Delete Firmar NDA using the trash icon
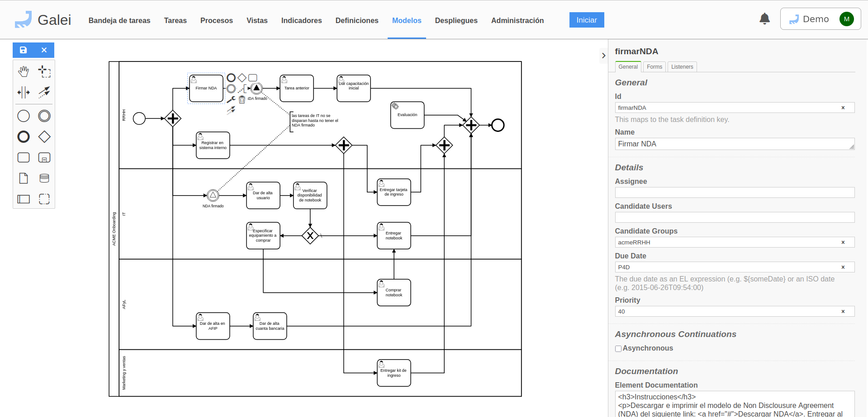This screenshot has height=417, width=868. click(242, 100)
